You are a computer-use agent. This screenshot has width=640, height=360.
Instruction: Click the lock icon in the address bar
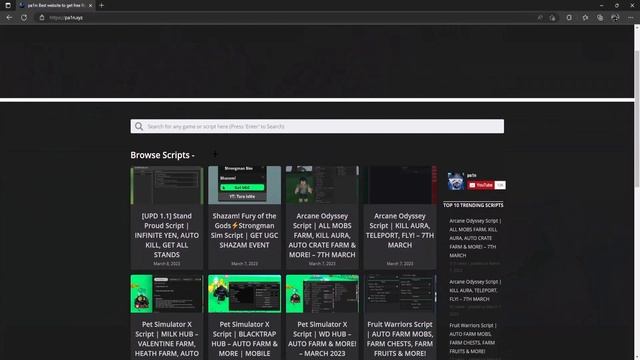pos(42,18)
